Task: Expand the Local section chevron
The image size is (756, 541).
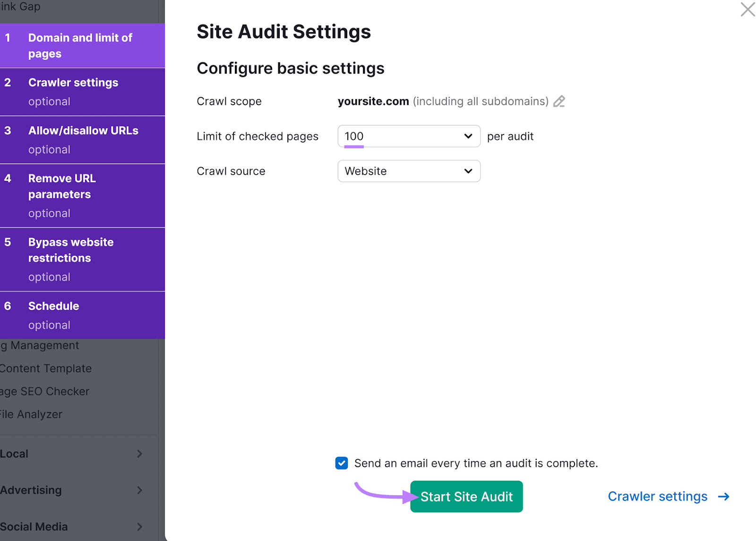Action: (x=139, y=454)
